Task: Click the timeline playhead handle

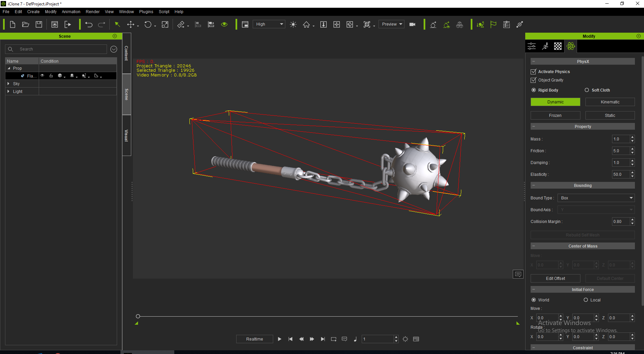Action: 138,316
